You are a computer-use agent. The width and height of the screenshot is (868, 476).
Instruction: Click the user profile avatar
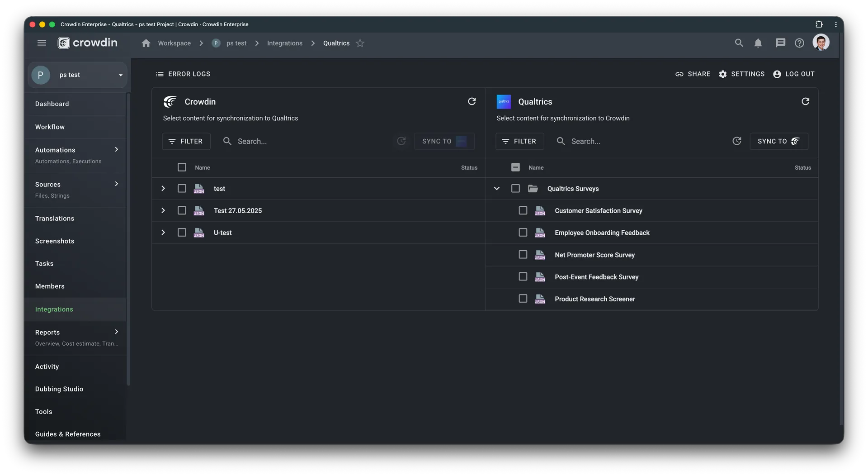pyautogui.click(x=821, y=42)
